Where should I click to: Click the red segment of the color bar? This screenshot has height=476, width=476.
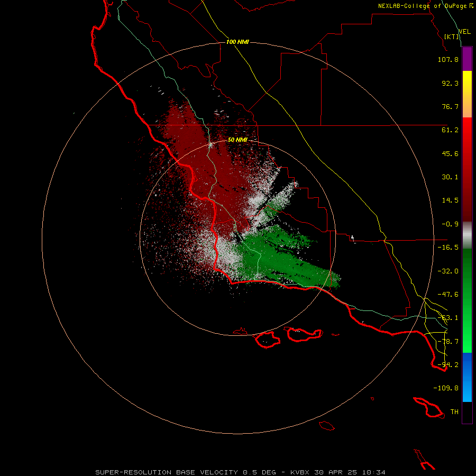point(467,169)
